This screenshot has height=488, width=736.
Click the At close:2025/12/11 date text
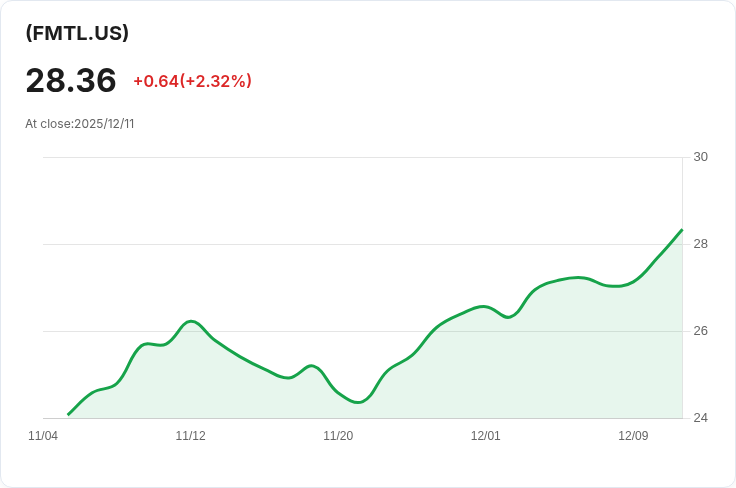[x=80, y=124]
